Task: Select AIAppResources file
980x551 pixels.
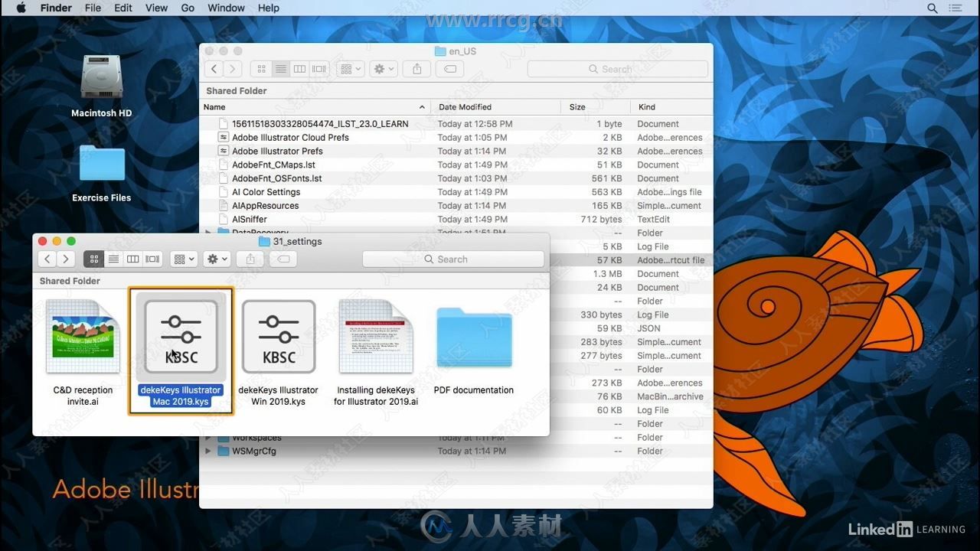Action: click(x=456, y=206)
